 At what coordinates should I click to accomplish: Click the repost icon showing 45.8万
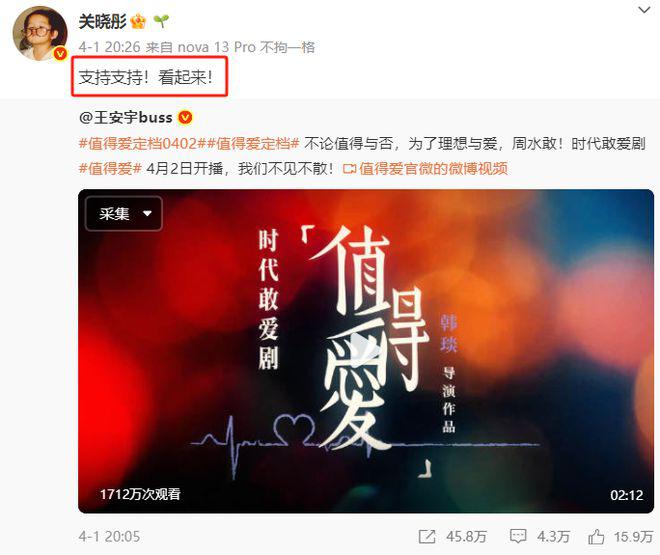(x=427, y=536)
